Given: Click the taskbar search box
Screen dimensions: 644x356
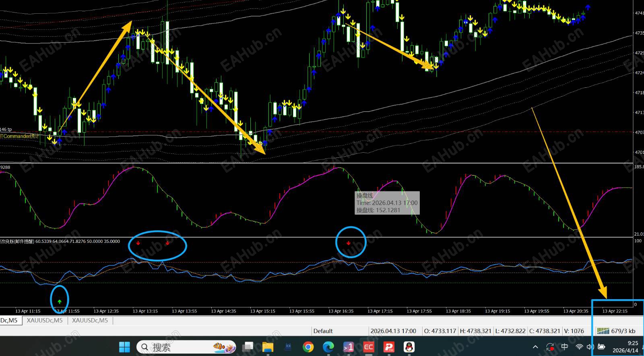Looking at the screenshot, I should pyautogui.click(x=186, y=347).
